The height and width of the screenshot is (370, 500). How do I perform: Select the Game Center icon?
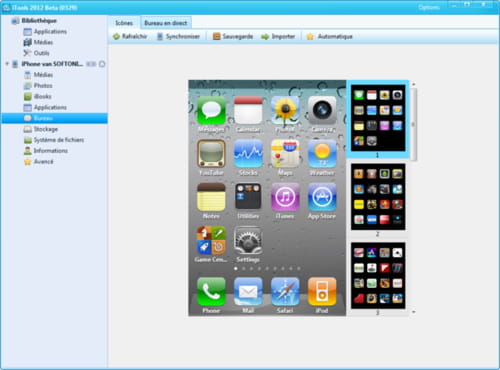click(211, 240)
